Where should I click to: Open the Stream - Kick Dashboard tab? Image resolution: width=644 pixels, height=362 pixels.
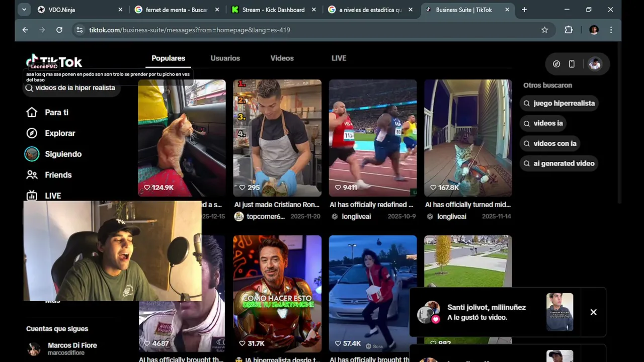273,10
